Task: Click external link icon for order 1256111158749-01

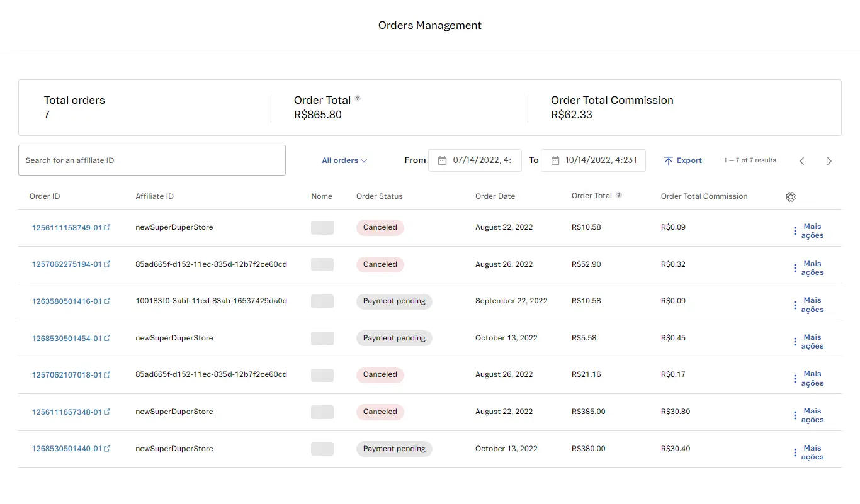Action: pyautogui.click(x=107, y=227)
